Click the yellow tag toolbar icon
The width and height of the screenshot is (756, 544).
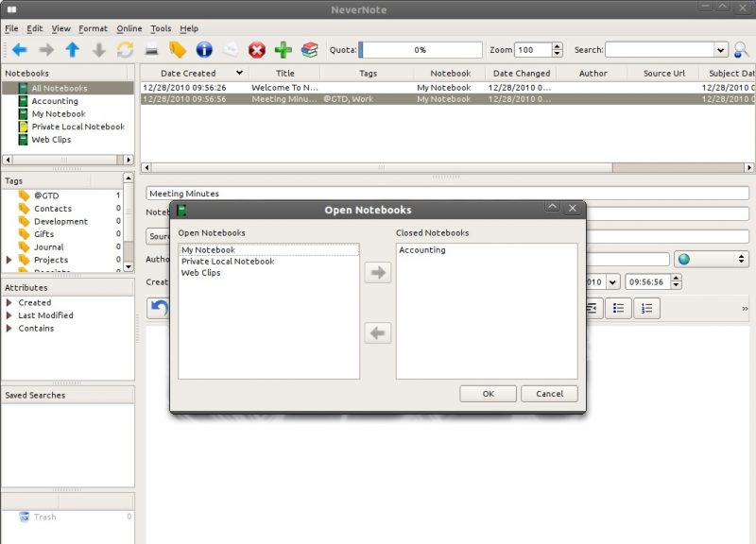(178, 50)
